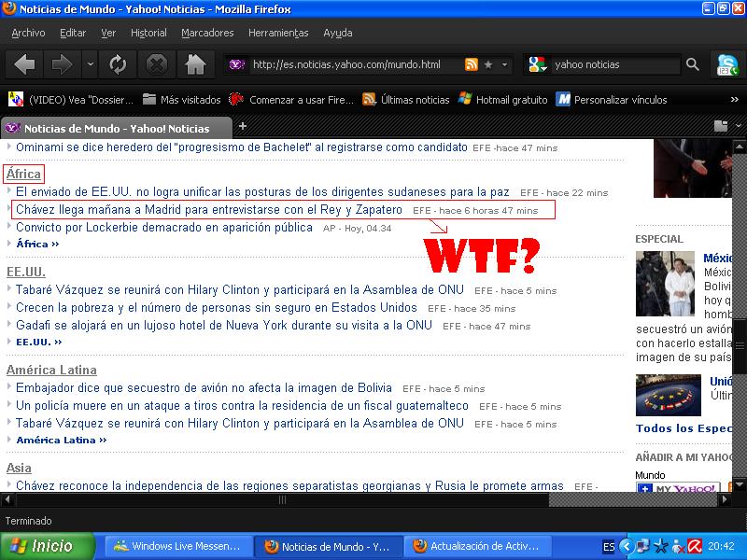Screen dimensions: 747x560
Task: Go back with the Back arrow button
Action: pos(25,64)
